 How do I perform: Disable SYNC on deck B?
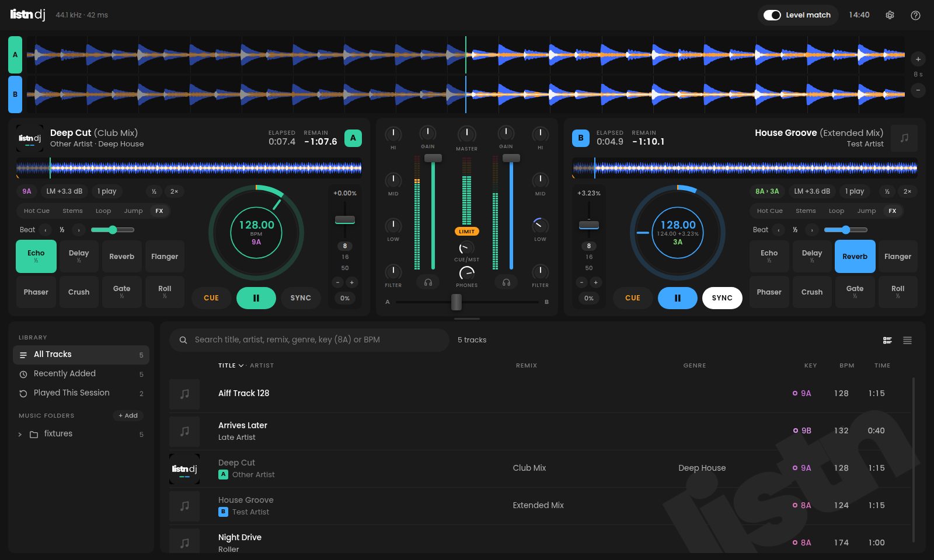[x=722, y=297]
